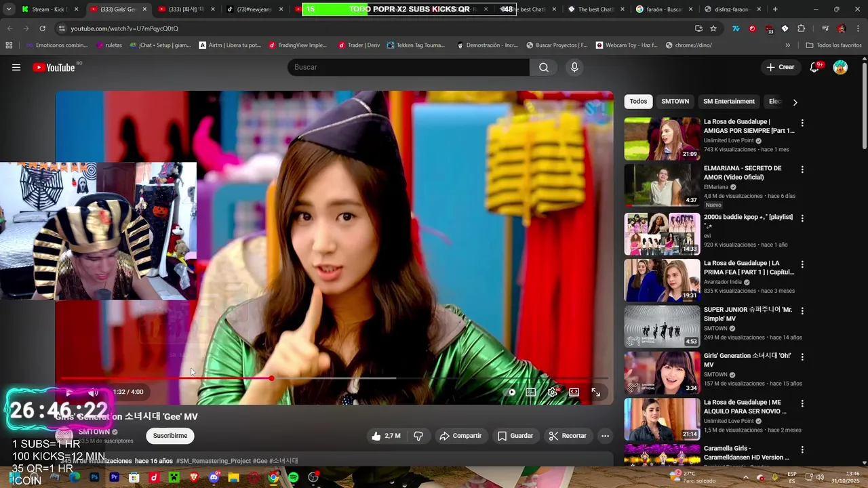Open the SMTOWN channel name link
868x488 pixels.
(x=94, y=432)
